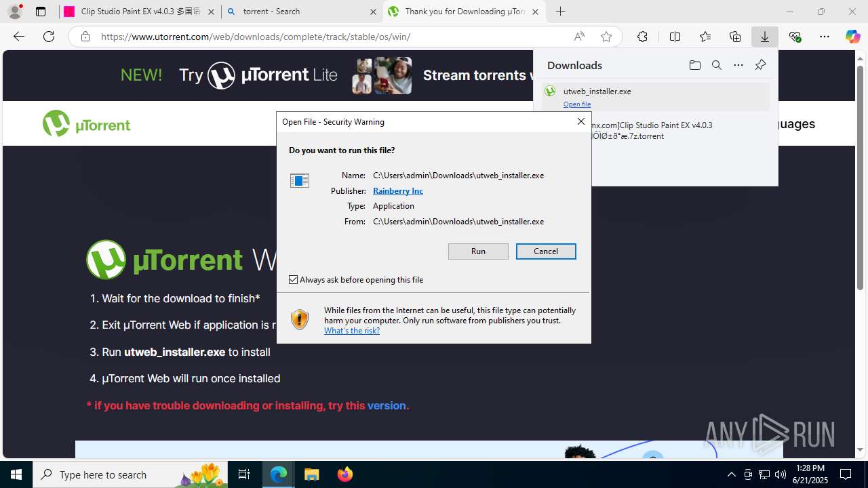868x488 pixels.
Task: Click the µTorrent logo in site header
Action: coord(87,124)
